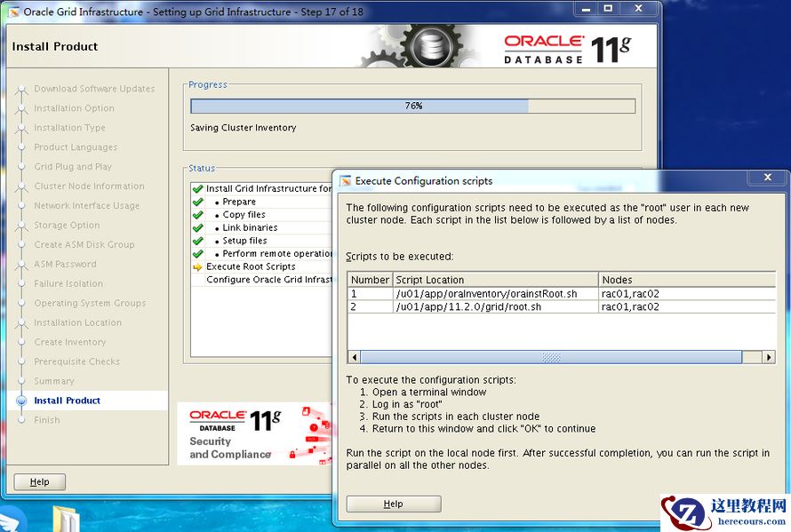Click Network Interface Usage step in sidebar

[87, 206]
